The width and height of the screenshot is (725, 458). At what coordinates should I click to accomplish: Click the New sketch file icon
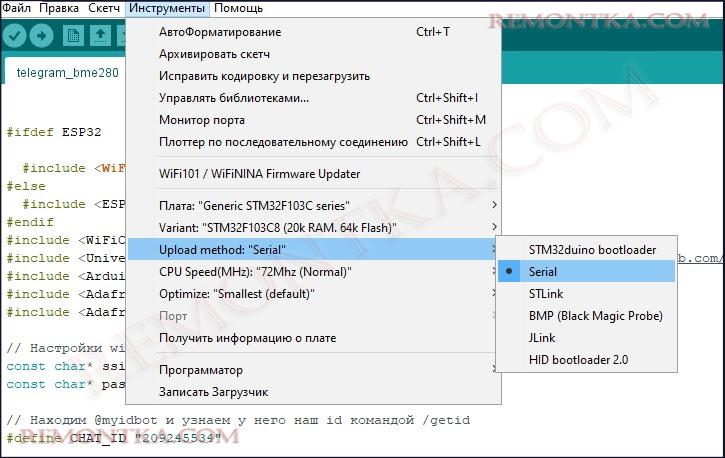click(73, 36)
